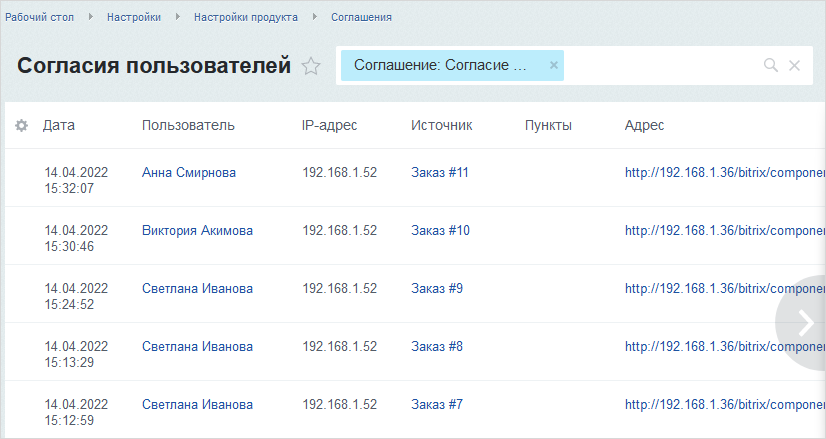Open Соглашения breadcrumb link
Viewport: 826px width, 439px height.
pyautogui.click(x=361, y=17)
